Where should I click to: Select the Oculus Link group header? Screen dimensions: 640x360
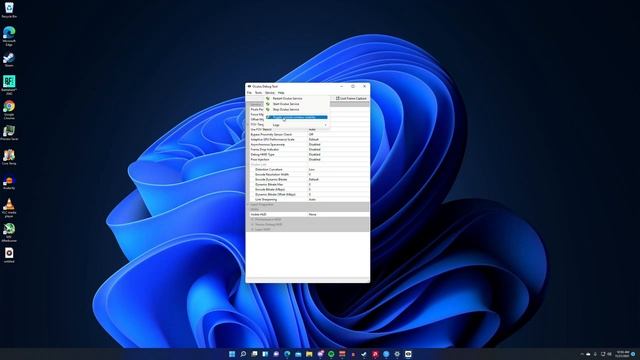click(259, 164)
